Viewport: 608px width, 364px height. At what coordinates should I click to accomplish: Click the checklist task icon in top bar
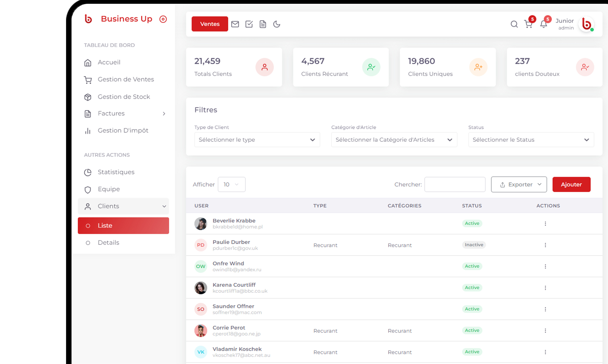[x=249, y=24]
